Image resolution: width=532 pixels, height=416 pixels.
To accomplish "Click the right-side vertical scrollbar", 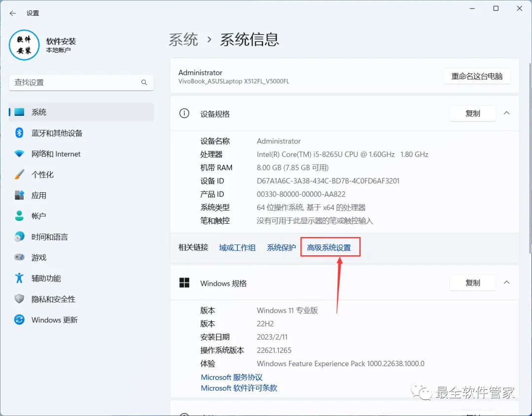I will click(530, 158).
